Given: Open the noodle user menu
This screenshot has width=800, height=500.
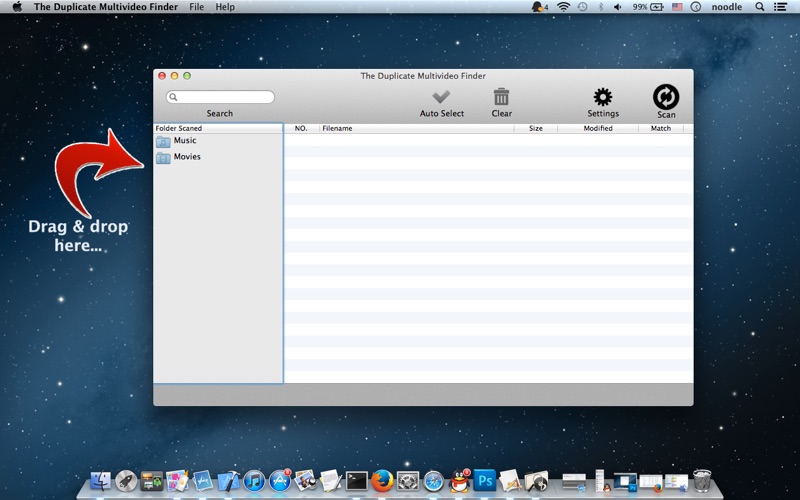Looking at the screenshot, I should click(x=727, y=7).
